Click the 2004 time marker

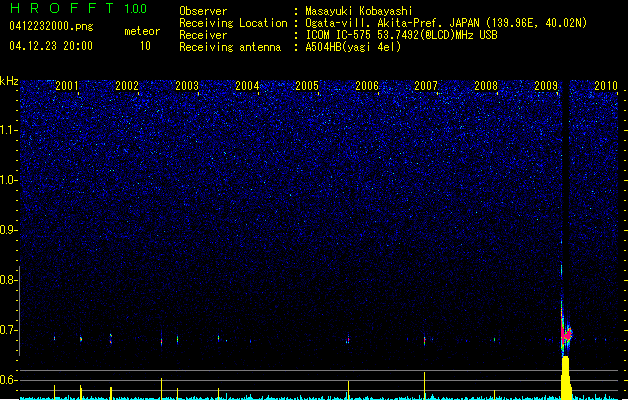[247, 85]
